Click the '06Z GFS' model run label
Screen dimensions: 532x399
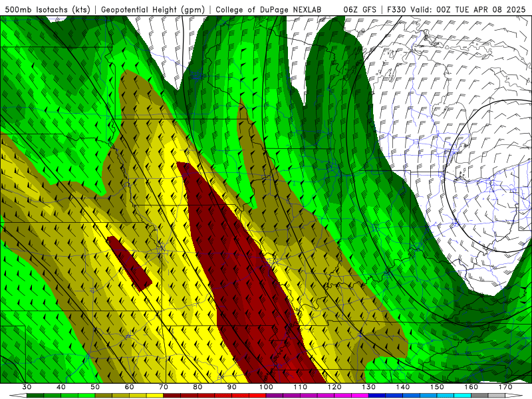360,9
